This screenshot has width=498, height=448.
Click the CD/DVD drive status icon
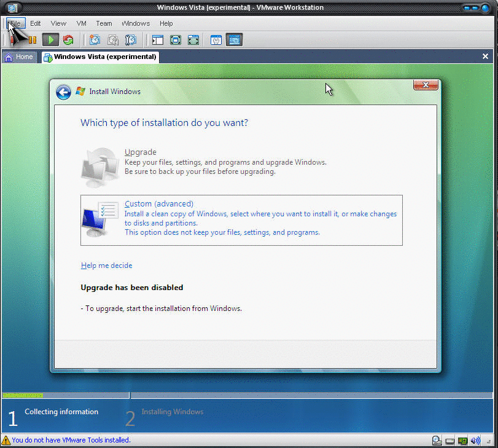437,441
